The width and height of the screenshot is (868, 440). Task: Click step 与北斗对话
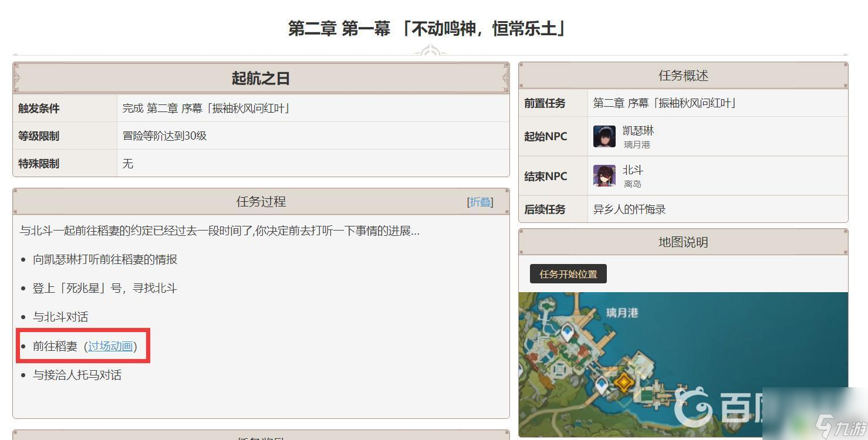pos(60,317)
